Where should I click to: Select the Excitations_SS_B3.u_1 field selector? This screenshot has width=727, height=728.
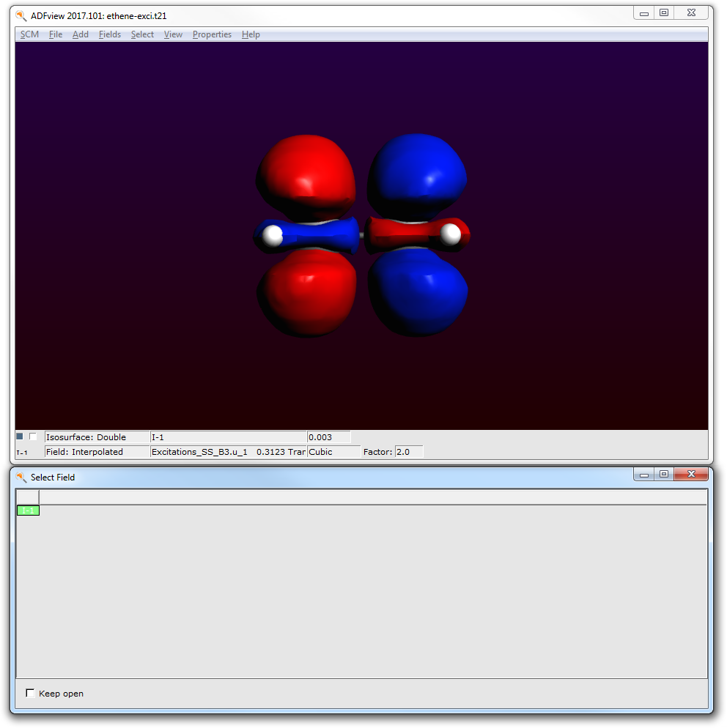tap(228, 452)
